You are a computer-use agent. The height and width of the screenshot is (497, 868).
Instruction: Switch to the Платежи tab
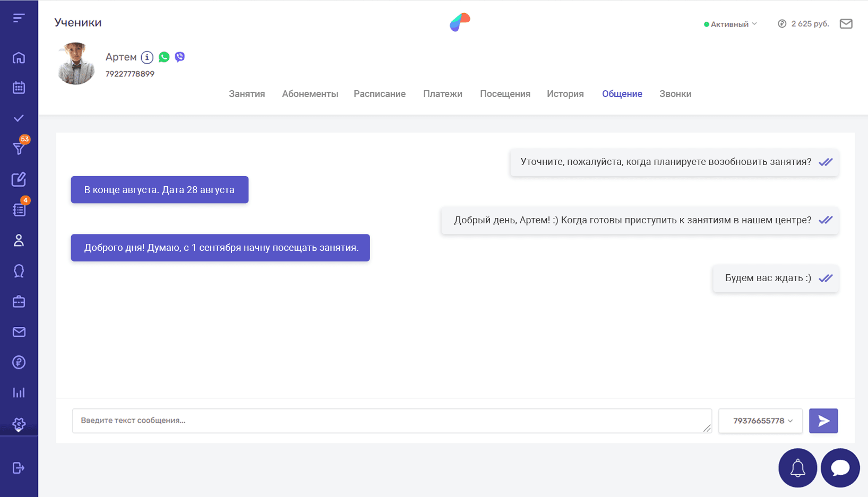click(442, 94)
